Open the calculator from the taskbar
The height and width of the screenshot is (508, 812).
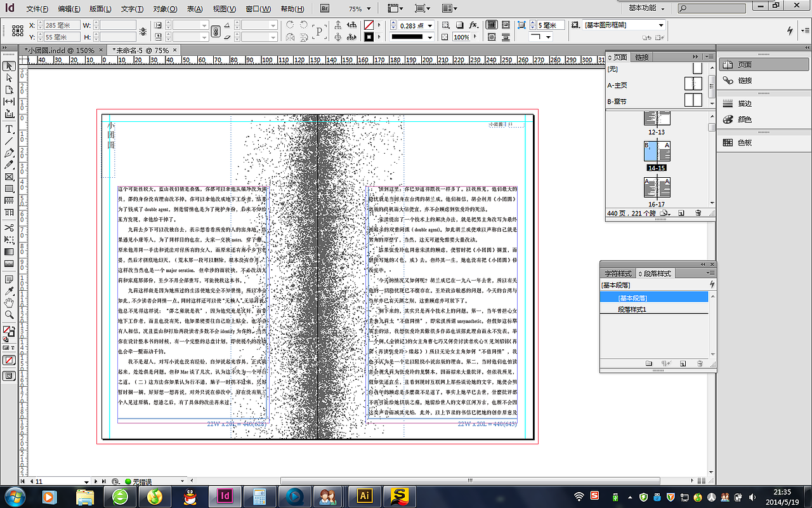pyautogui.click(x=259, y=495)
